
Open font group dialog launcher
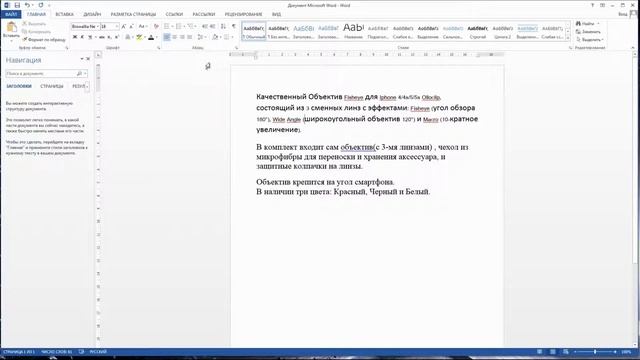[x=159, y=48]
